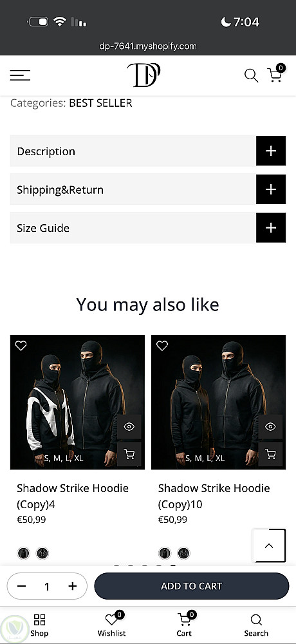This screenshot has height=644, width=296.
Task: Expand the Size Guide section
Action: pyautogui.click(x=148, y=227)
